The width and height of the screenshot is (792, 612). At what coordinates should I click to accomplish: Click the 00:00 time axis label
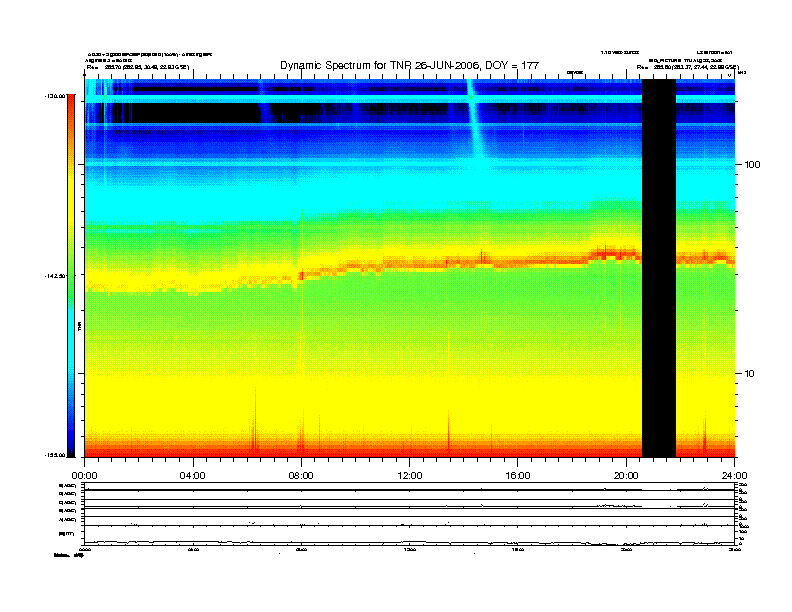pyautogui.click(x=84, y=476)
